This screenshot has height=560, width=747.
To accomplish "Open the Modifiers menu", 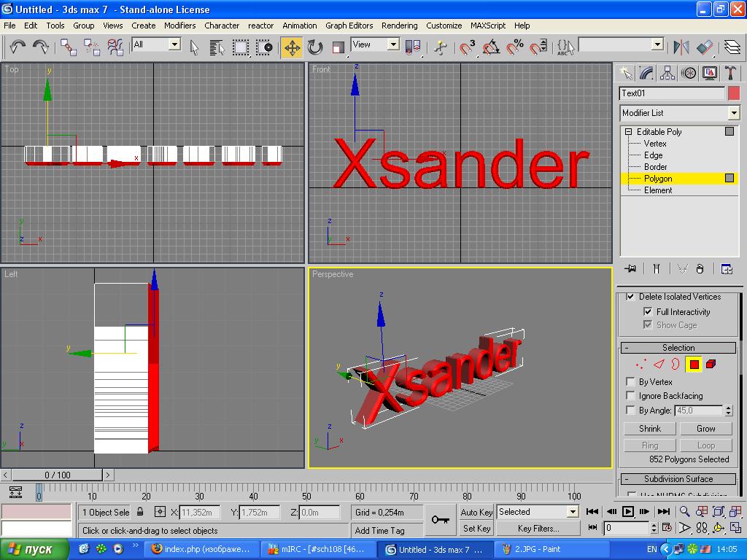I will pos(179,26).
